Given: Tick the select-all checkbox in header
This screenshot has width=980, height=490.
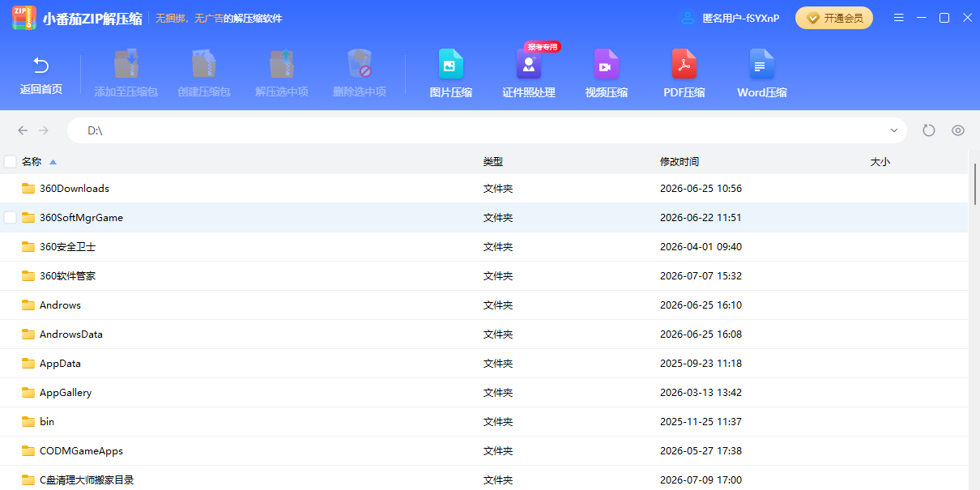Looking at the screenshot, I should pyautogui.click(x=11, y=161).
